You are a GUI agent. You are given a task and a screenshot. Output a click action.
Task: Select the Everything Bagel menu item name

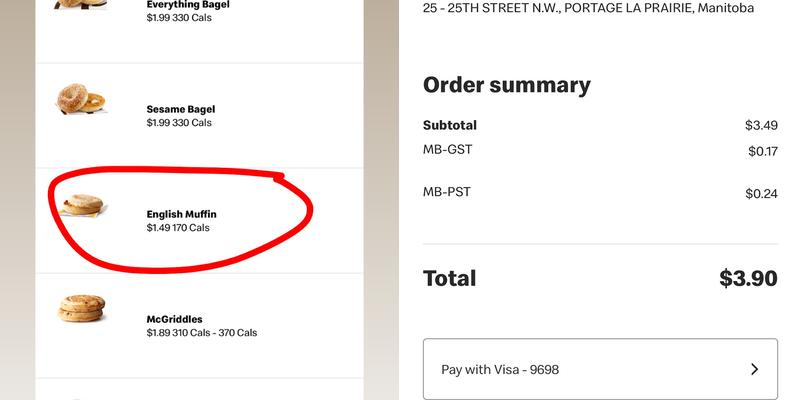(188, 5)
